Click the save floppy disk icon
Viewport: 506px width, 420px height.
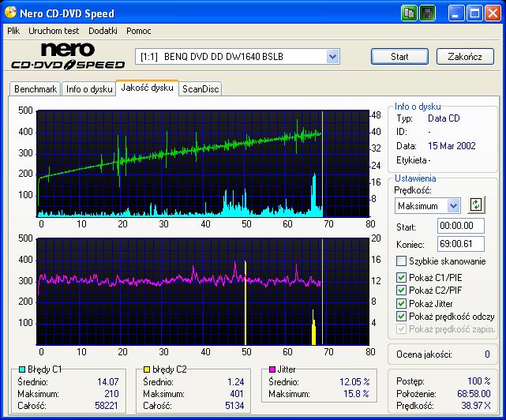click(x=427, y=13)
